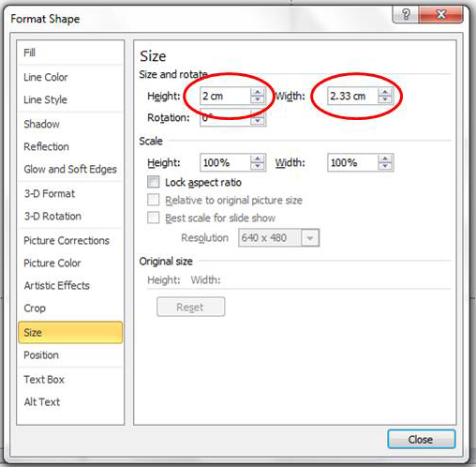Open the 3-D Format category
Screen dimensions: 476x467
(70, 193)
